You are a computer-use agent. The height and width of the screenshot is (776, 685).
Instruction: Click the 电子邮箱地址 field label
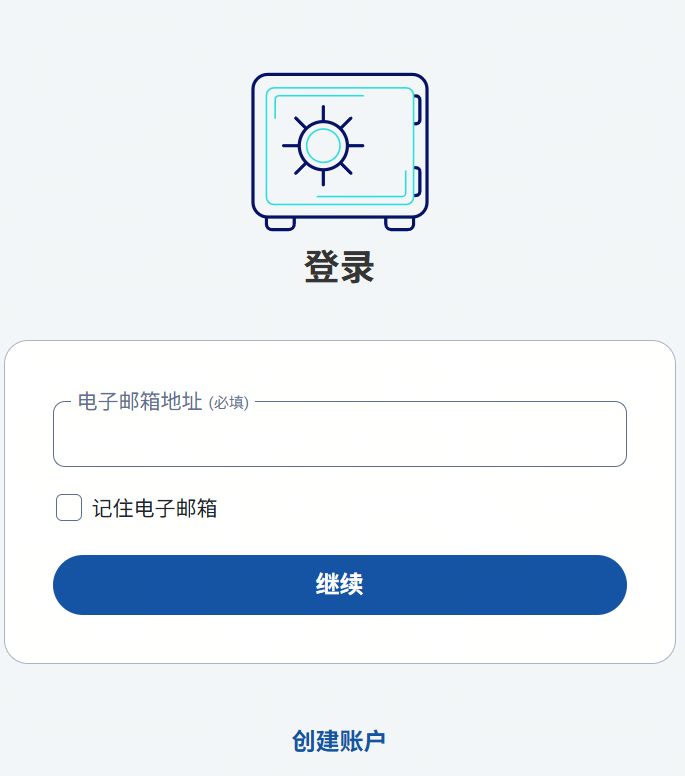[x=140, y=402]
